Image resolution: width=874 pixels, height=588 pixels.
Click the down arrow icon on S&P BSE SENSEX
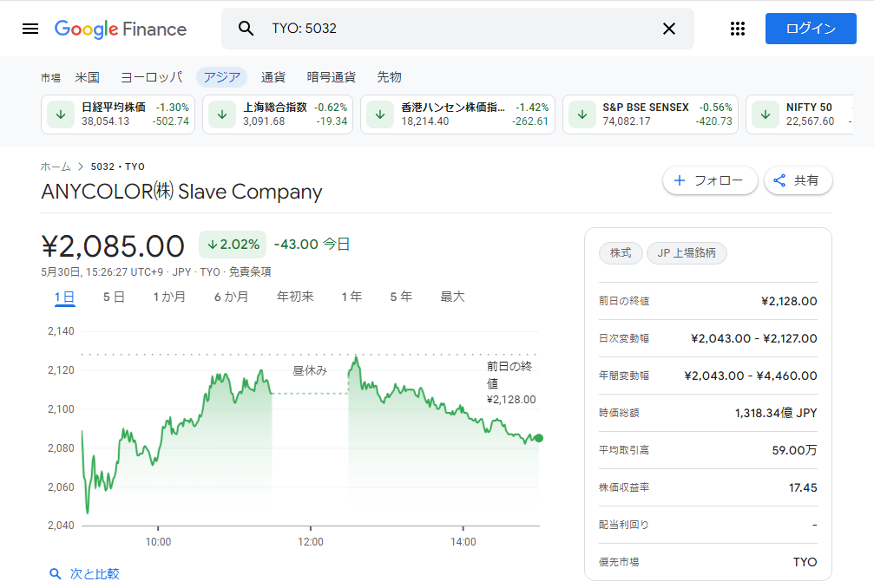tap(582, 114)
